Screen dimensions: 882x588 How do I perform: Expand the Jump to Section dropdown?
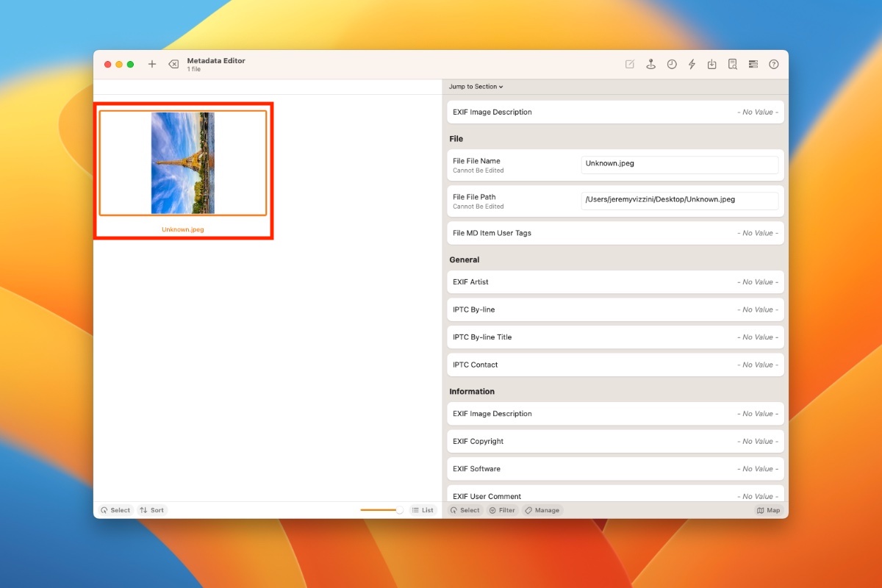coord(476,87)
